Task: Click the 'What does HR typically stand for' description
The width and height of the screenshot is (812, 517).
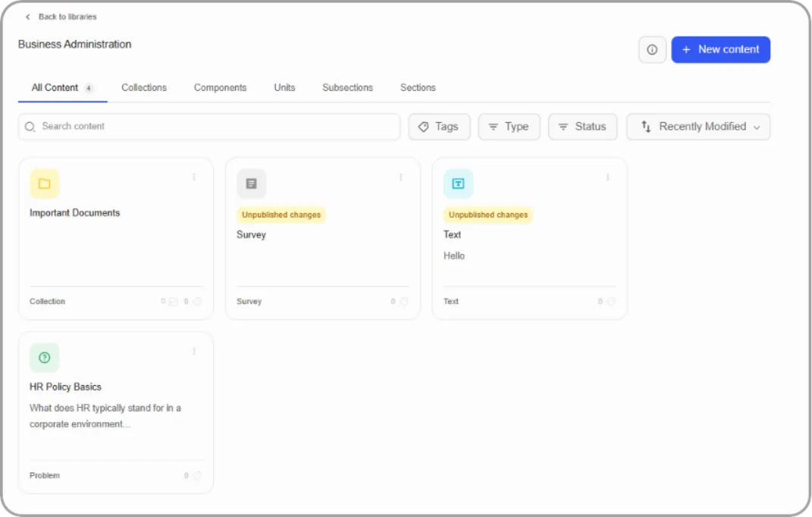Action: tap(105, 416)
